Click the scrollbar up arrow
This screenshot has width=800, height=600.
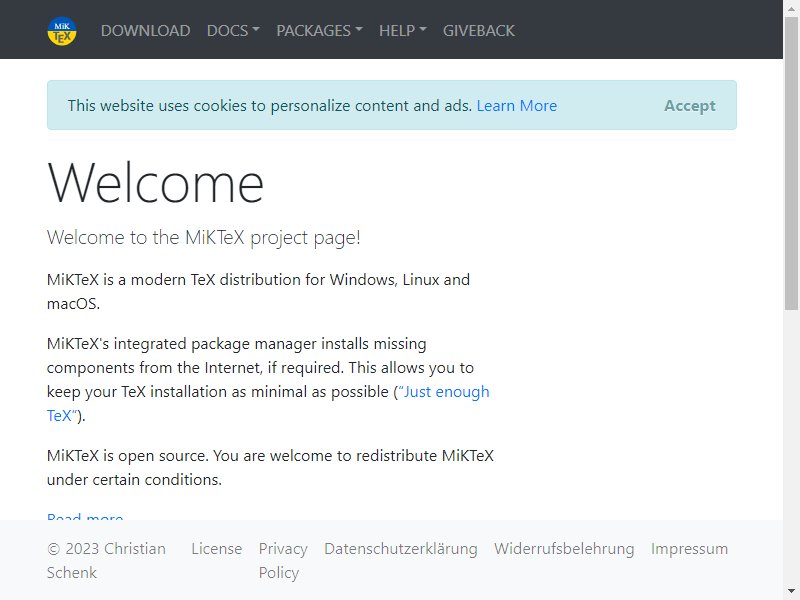pos(791,8)
